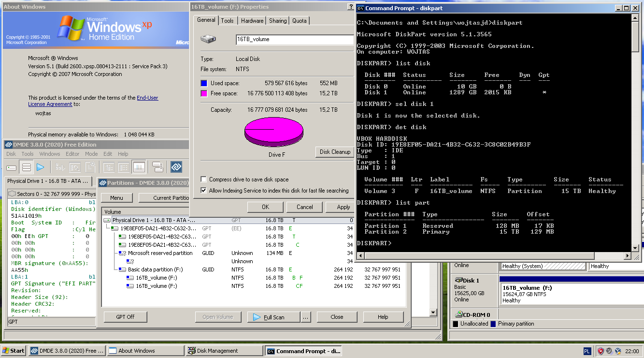Screen dimensions: 644x358
Task: Click the Menu button in Partitions window
Action: 116,198
